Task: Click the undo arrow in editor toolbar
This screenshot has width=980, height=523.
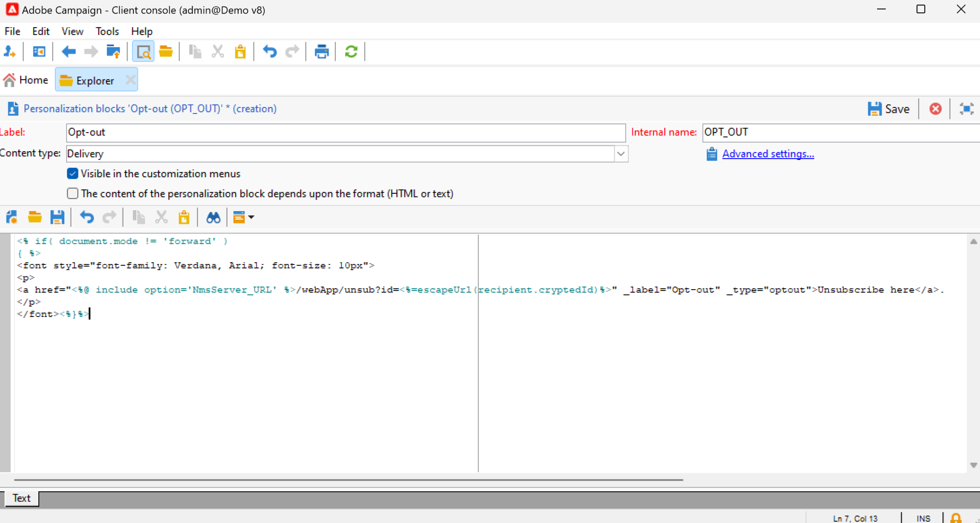Action: pyautogui.click(x=87, y=217)
